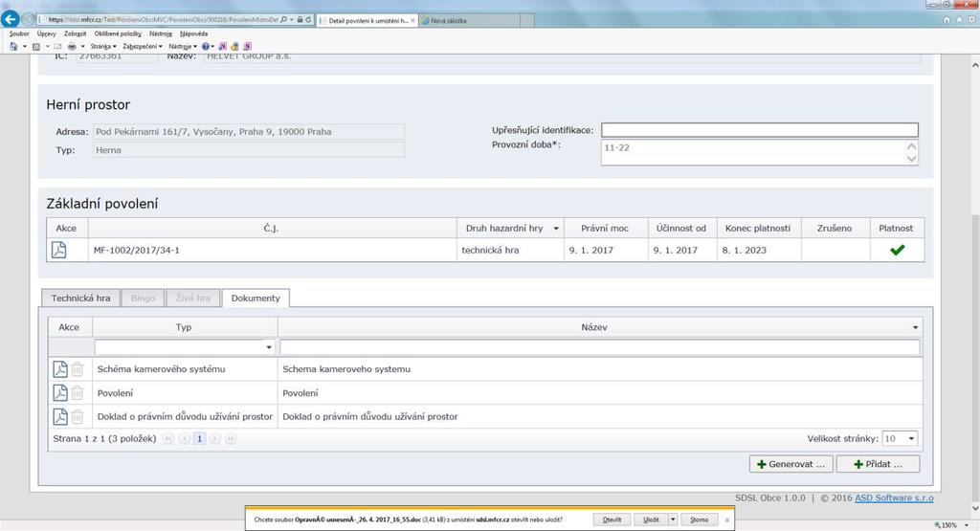Click the Č.j. column header
This screenshot has height=531, width=980.
[272, 228]
